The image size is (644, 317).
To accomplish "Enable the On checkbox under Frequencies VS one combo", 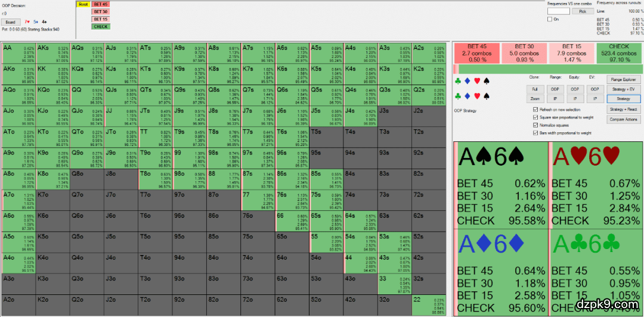I will click(550, 19).
